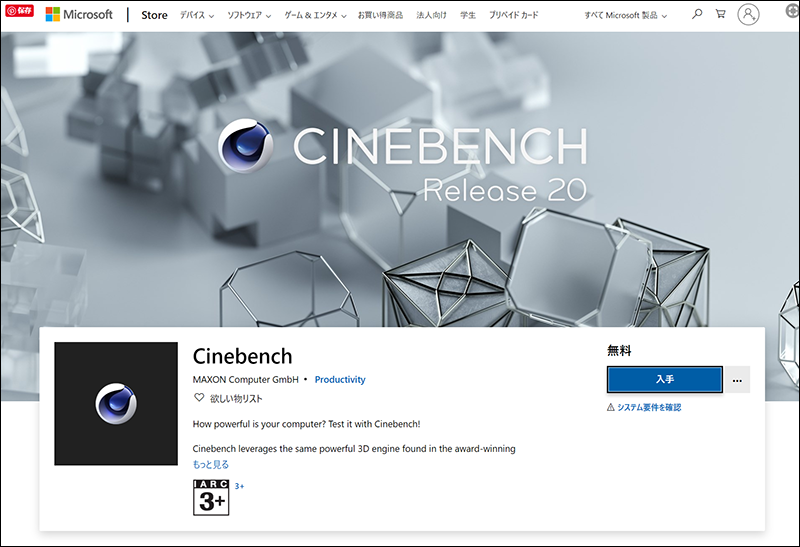The width and height of the screenshot is (800, 547).
Task: Click the small 3+ rating link
Action: [x=239, y=486]
